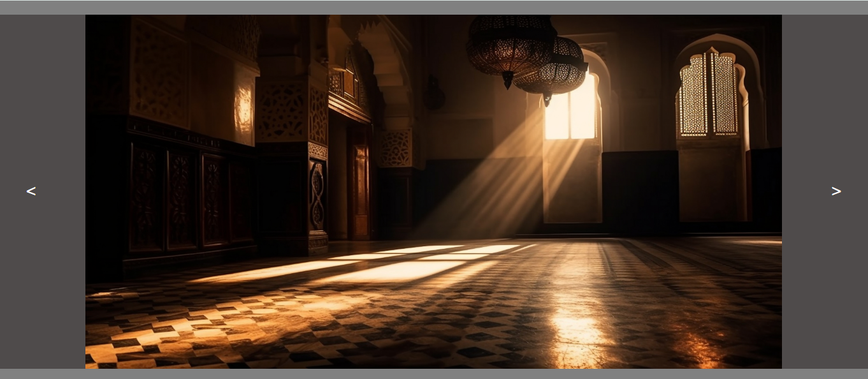Click the light gray bar above the slideshow
868x379 pixels.
coord(433,7)
